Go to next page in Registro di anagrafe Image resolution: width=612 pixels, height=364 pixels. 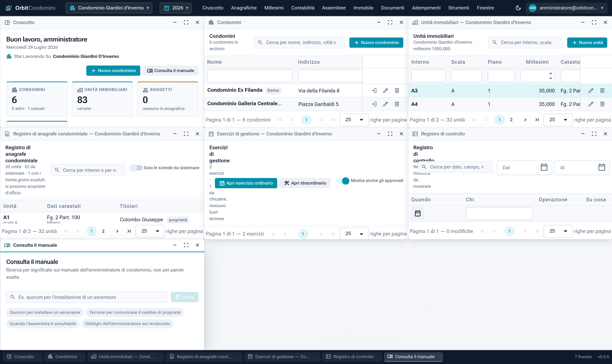pyautogui.click(x=117, y=231)
